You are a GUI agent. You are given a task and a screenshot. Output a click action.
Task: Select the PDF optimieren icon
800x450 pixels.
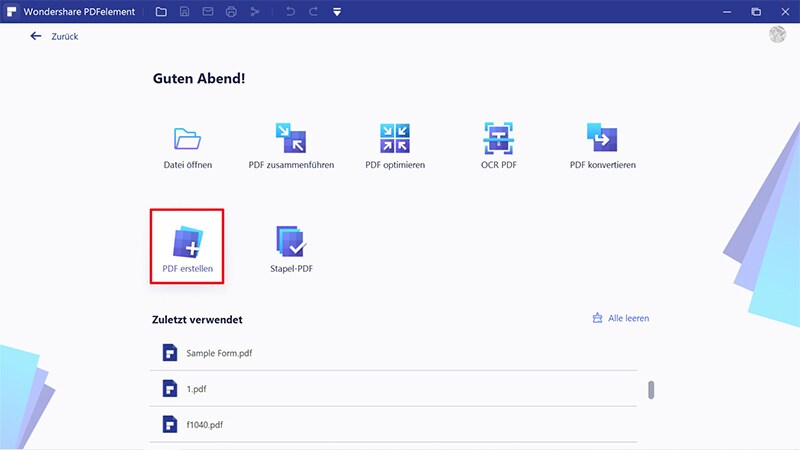click(395, 138)
